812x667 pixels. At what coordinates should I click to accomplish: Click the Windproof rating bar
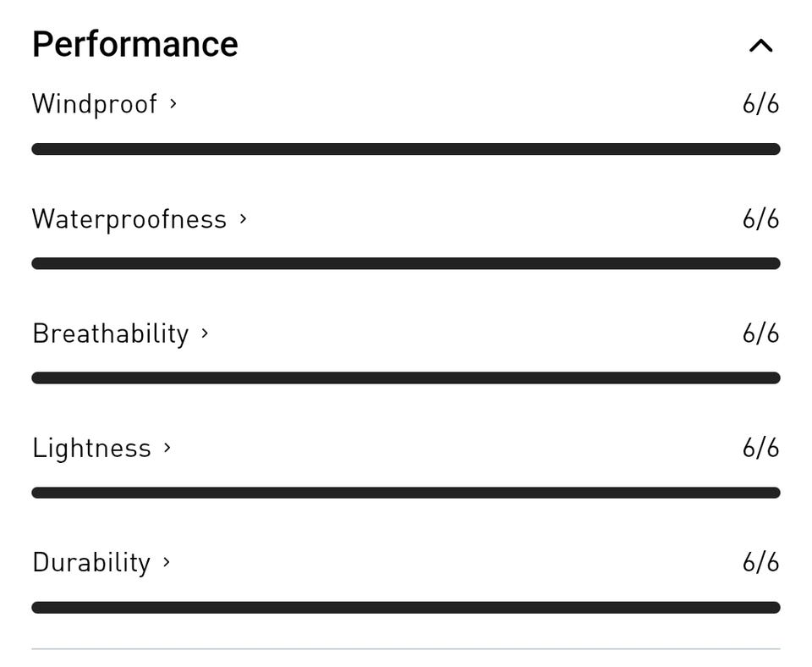[x=406, y=149]
